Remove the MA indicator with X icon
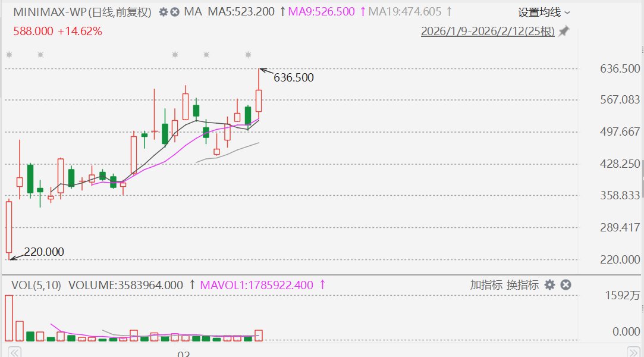Viewport: 644px width, 357px height. tap(175, 12)
